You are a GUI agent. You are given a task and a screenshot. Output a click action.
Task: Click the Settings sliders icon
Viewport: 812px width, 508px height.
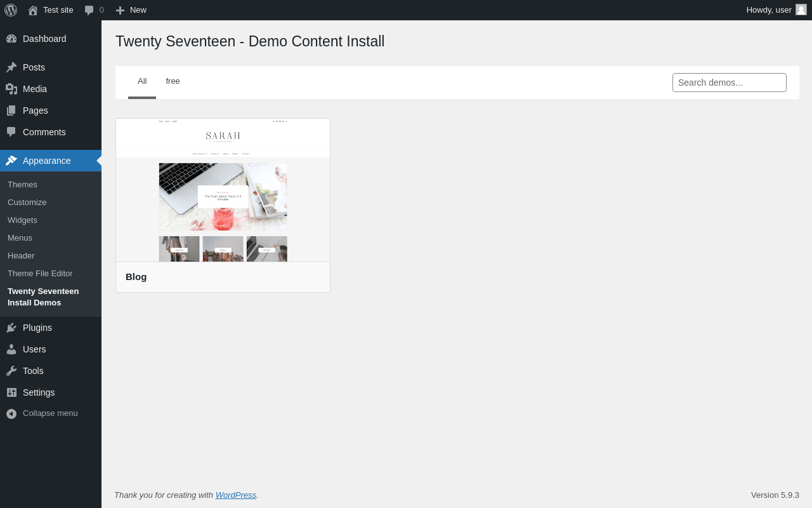coord(11,392)
